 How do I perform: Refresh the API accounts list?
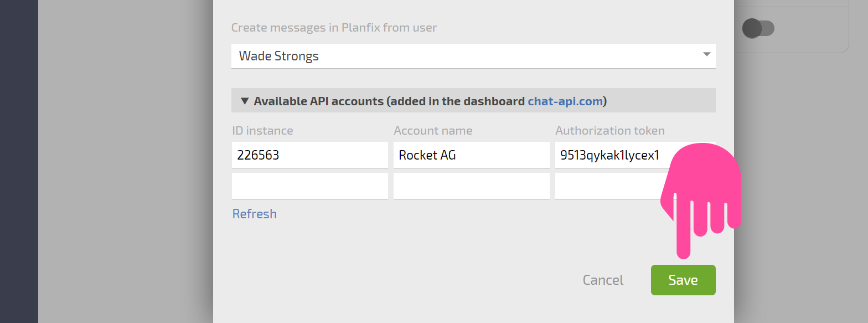pos(254,214)
